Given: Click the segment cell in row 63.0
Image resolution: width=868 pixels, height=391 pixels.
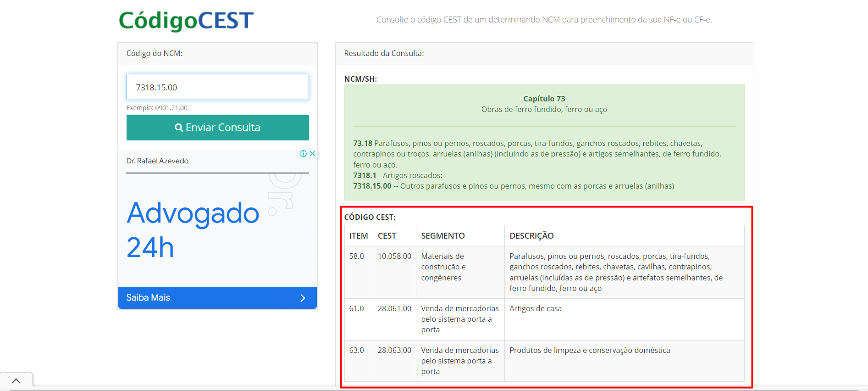Looking at the screenshot, I should tap(460, 361).
